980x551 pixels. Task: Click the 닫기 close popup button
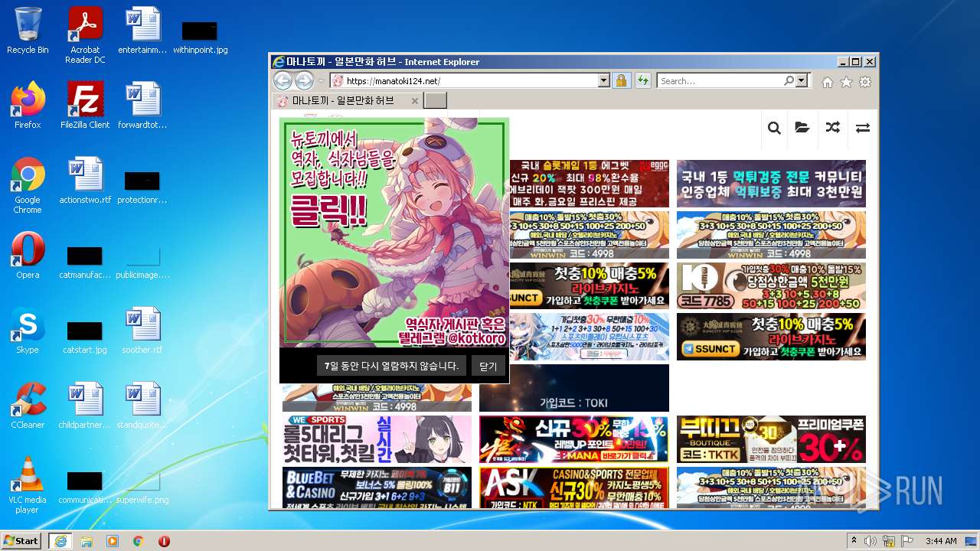[488, 366]
